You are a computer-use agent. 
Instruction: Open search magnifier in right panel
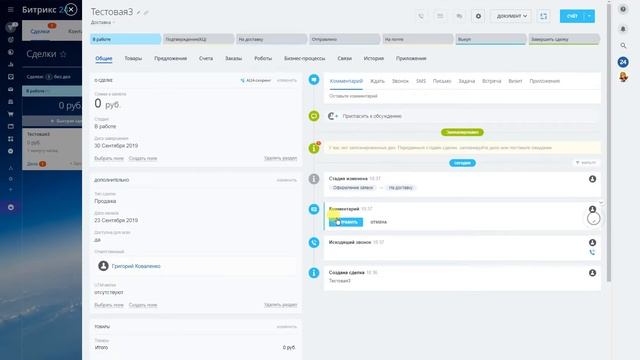623,45
